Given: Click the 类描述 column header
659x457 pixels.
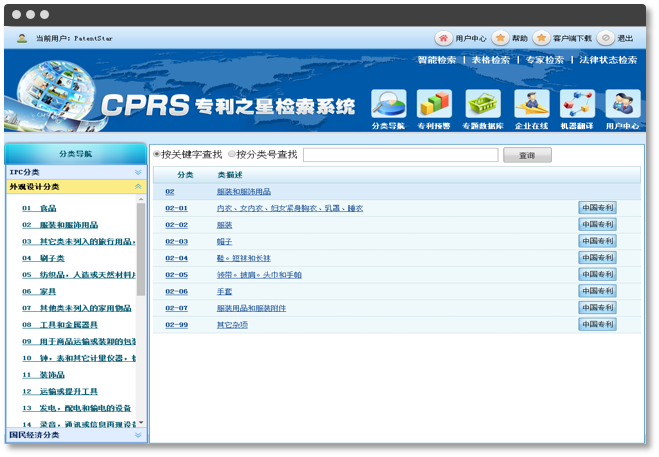Looking at the screenshot, I should [230, 175].
